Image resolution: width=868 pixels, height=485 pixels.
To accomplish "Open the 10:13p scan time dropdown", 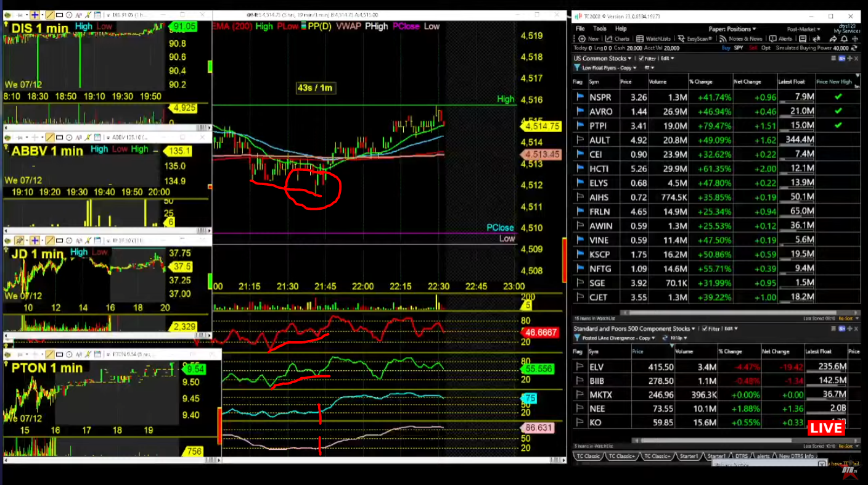I will click(x=678, y=338).
